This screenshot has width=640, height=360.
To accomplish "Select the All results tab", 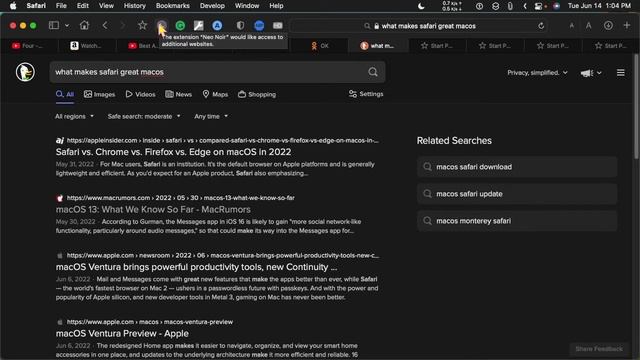I will [64, 94].
